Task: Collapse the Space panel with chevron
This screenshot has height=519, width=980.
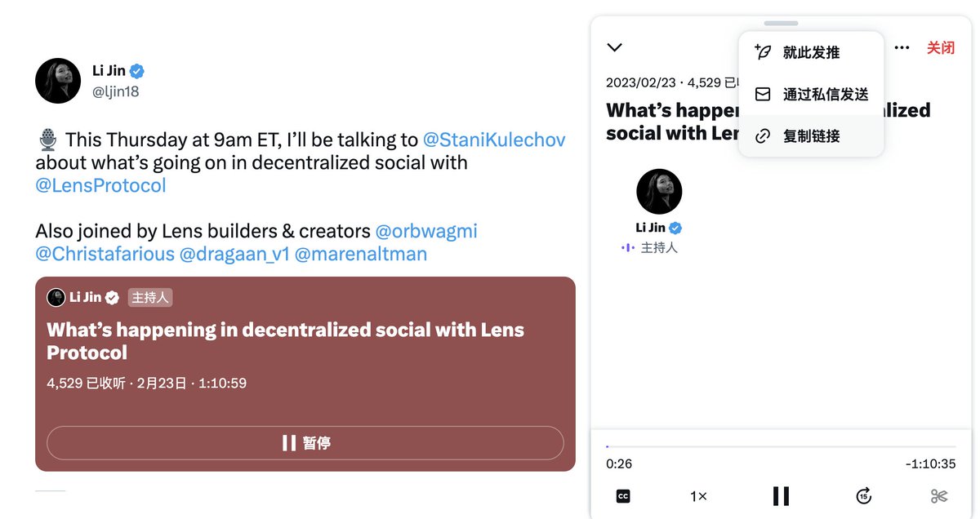Action: pyautogui.click(x=615, y=48)
